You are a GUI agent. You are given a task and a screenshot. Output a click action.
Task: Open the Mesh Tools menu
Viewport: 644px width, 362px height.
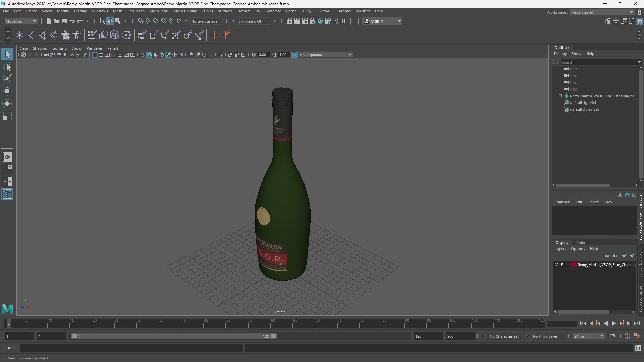click(x=159, y=11)
